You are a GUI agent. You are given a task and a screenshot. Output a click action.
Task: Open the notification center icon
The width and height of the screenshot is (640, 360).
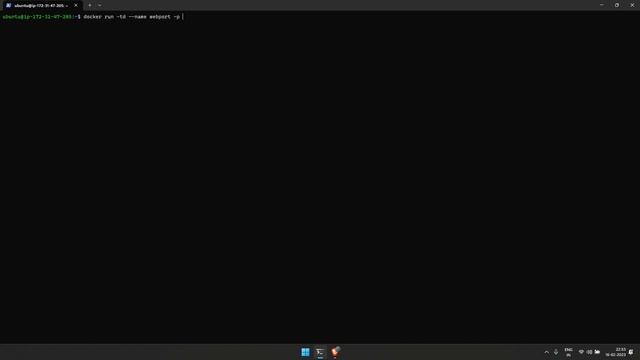click(631, 352)
